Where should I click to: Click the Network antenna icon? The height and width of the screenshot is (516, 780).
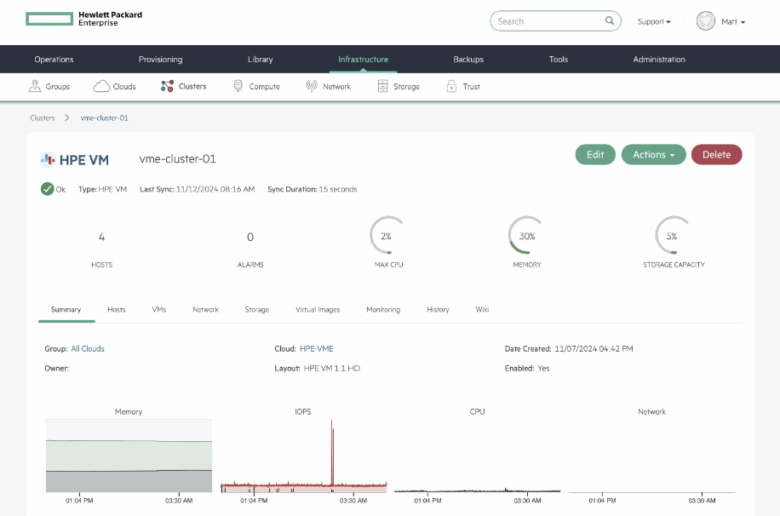(311, 87)
